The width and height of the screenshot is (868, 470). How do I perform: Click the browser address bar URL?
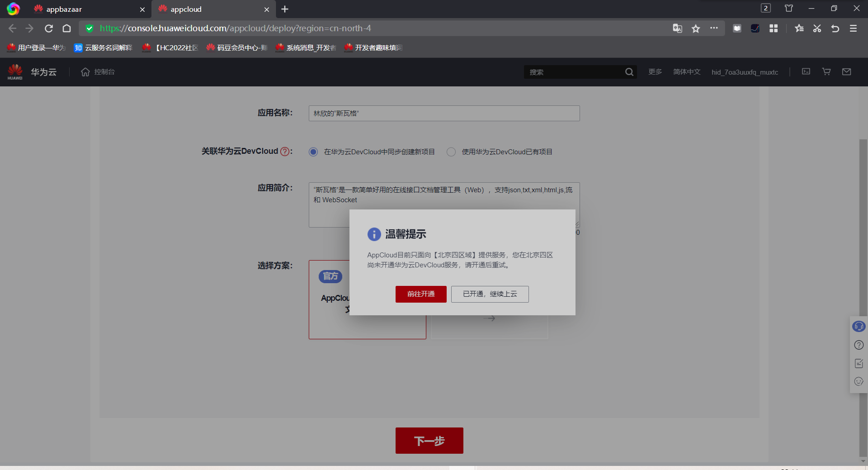(235, 28)
